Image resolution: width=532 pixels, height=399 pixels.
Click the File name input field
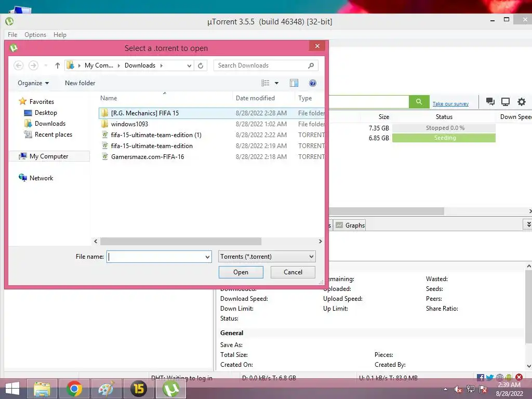pos(156,257)
